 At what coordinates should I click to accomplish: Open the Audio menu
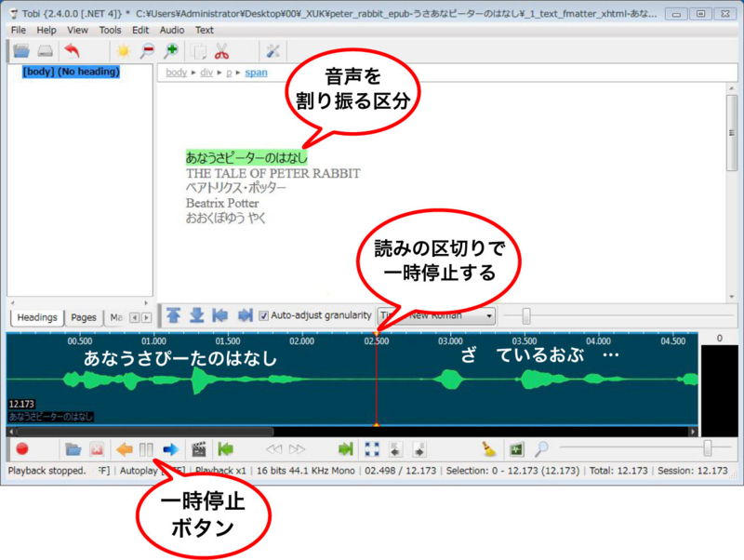click(x=171, y=30)
